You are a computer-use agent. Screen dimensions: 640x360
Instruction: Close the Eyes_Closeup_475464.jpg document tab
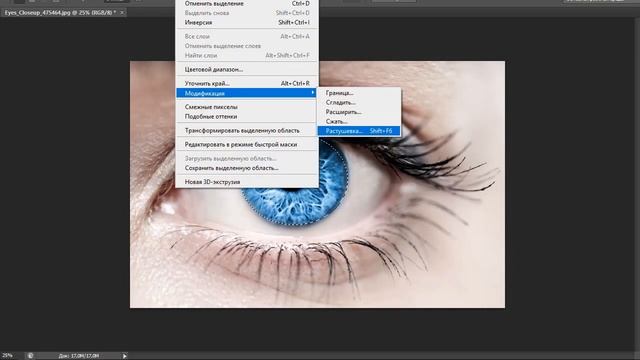point(122,13)
